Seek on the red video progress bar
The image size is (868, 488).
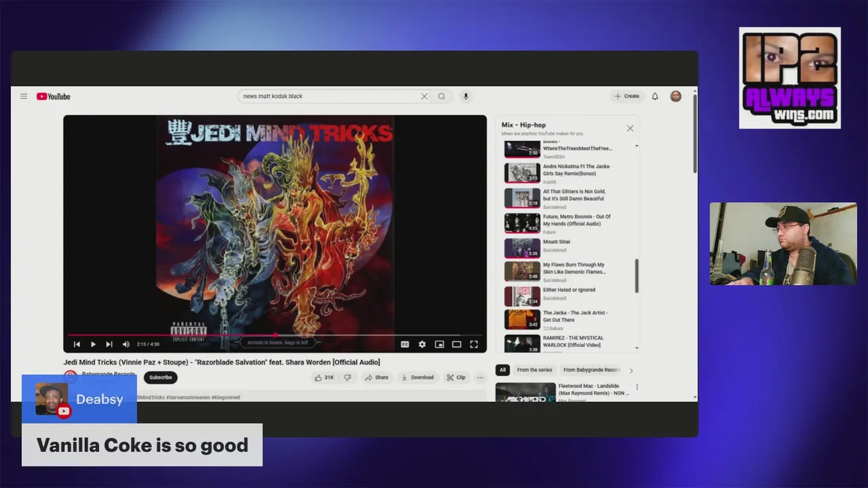275,335
